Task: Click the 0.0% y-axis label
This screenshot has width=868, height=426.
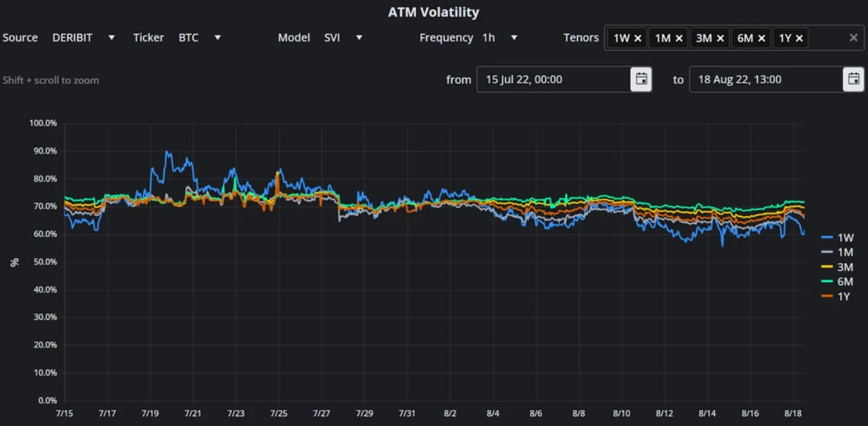Action: [47, 400]
